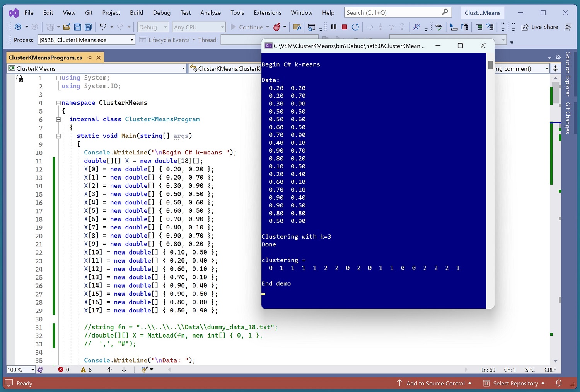Open notifications bell in status bar

click(559, 383)
